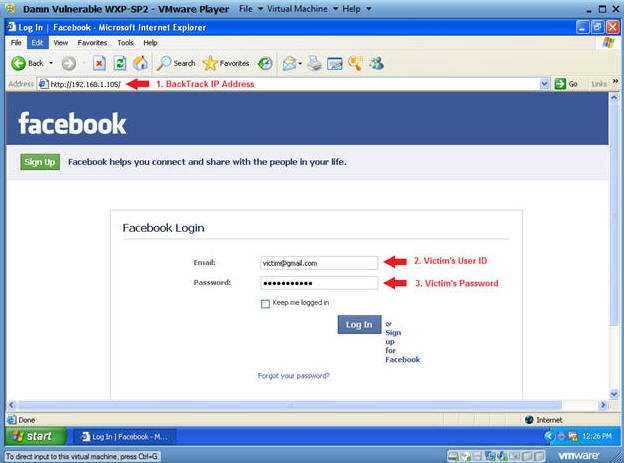Open the Tools menu
Screen dimensions: 624x463
125,43
